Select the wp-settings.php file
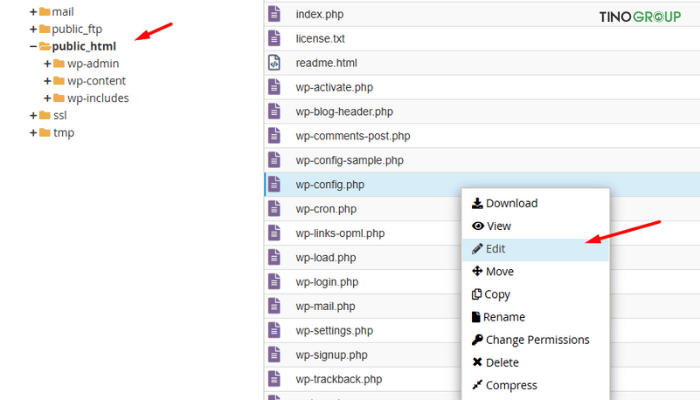This screenshot has width=700, height=400. [x=334, y=330]
